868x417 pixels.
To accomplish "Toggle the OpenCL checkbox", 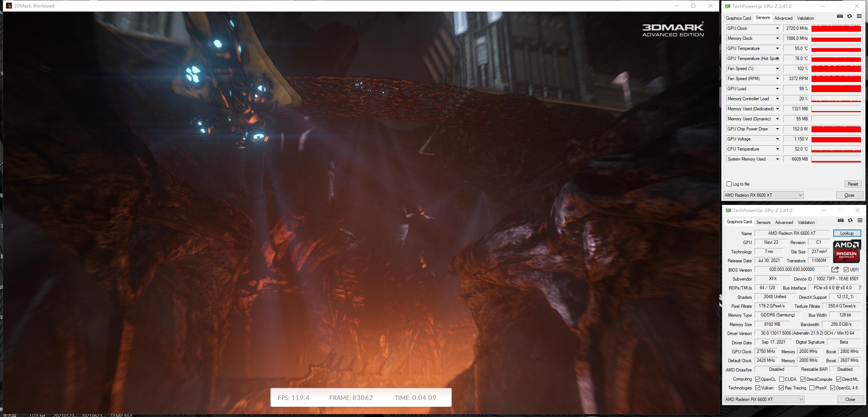I will 758,379.
